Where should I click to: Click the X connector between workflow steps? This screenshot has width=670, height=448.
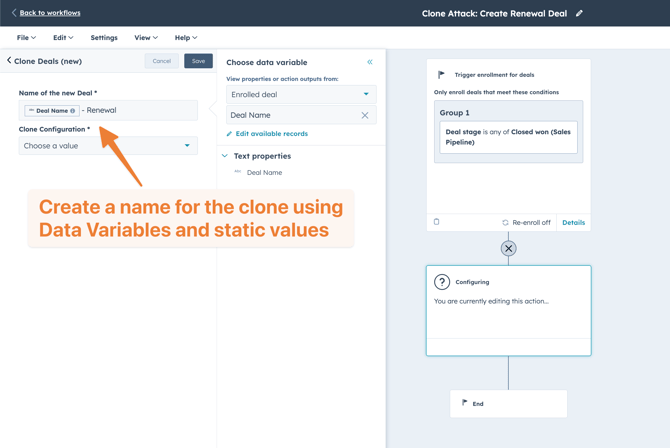tap(508, 248)
